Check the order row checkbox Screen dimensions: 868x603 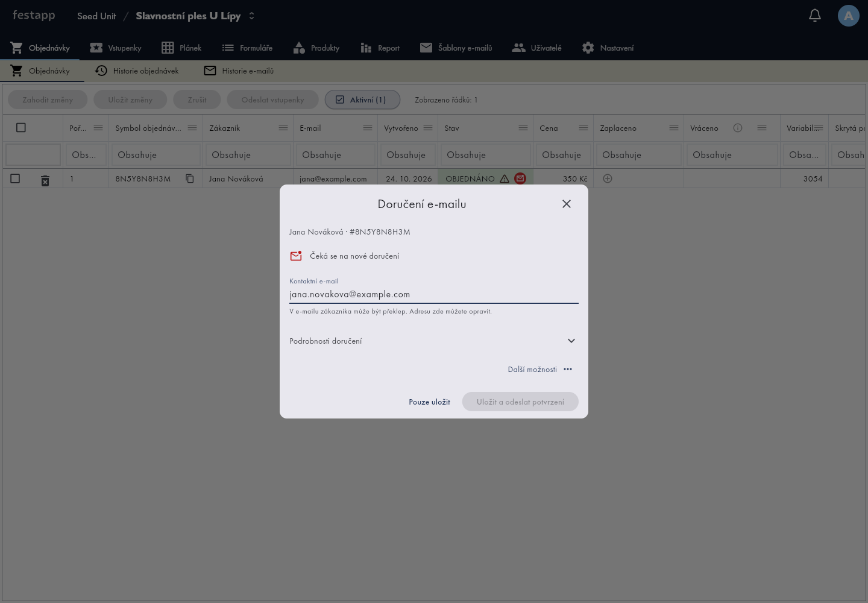coord(15,178)
